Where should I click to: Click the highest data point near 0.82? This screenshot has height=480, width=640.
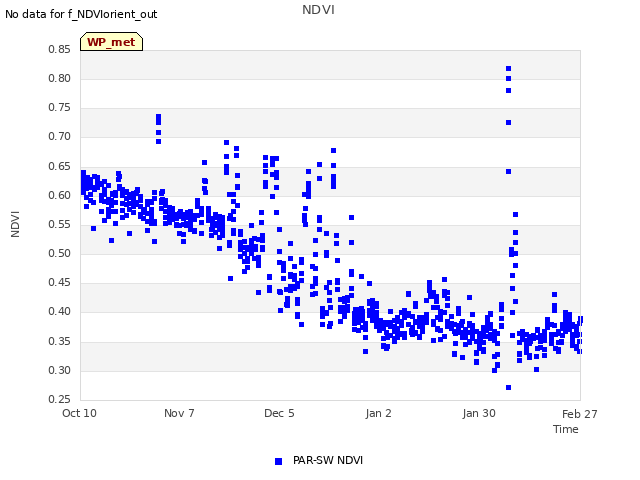tap(509, 69)
